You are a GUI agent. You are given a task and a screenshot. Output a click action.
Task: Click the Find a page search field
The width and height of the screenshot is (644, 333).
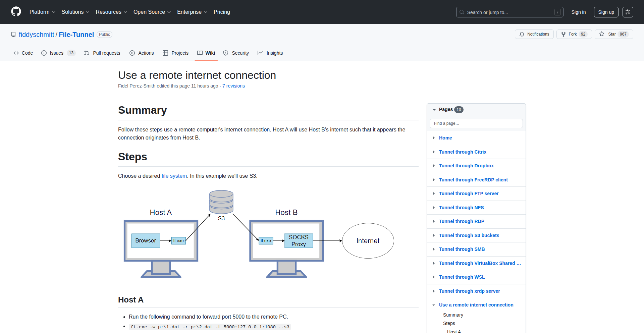coord(476,123)
